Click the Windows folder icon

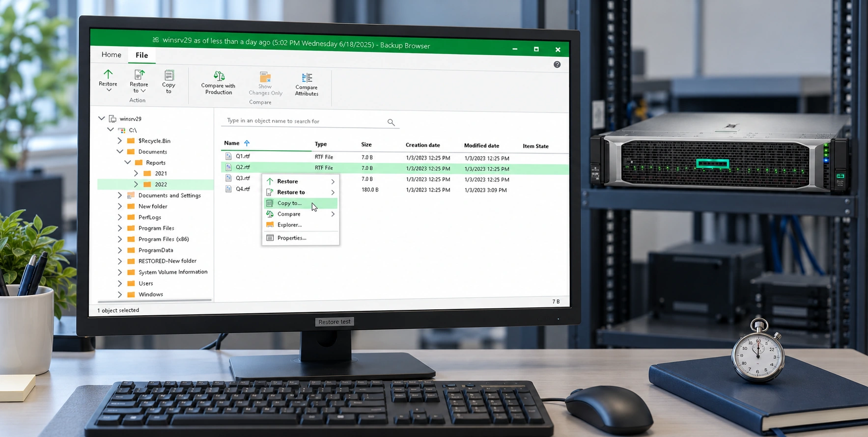pyautogui.click(x=131, y=294)
